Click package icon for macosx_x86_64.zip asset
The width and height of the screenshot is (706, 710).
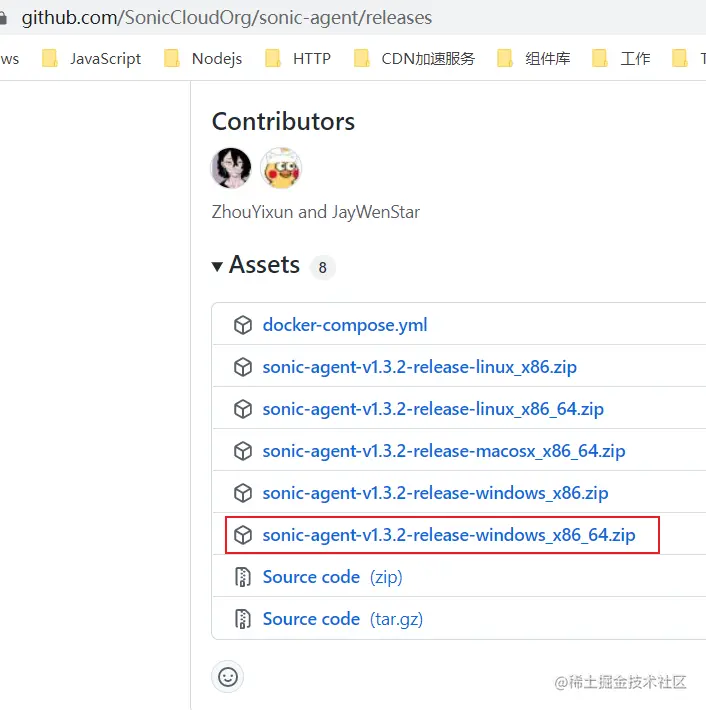(243, 451)
